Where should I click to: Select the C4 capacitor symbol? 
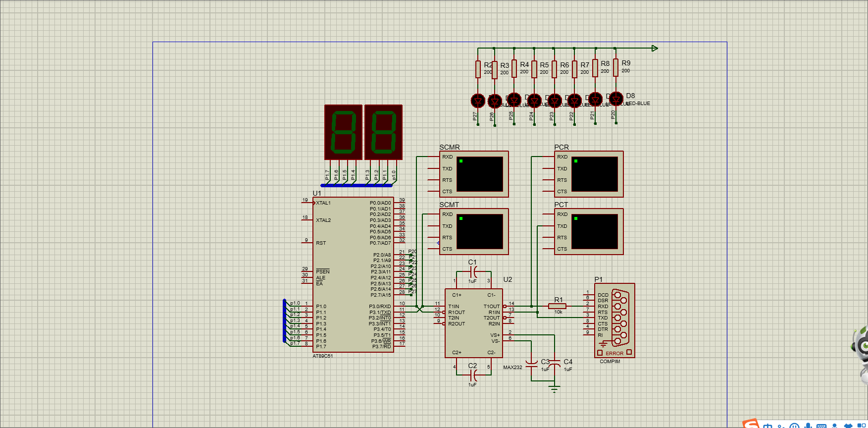coord(555,363)
